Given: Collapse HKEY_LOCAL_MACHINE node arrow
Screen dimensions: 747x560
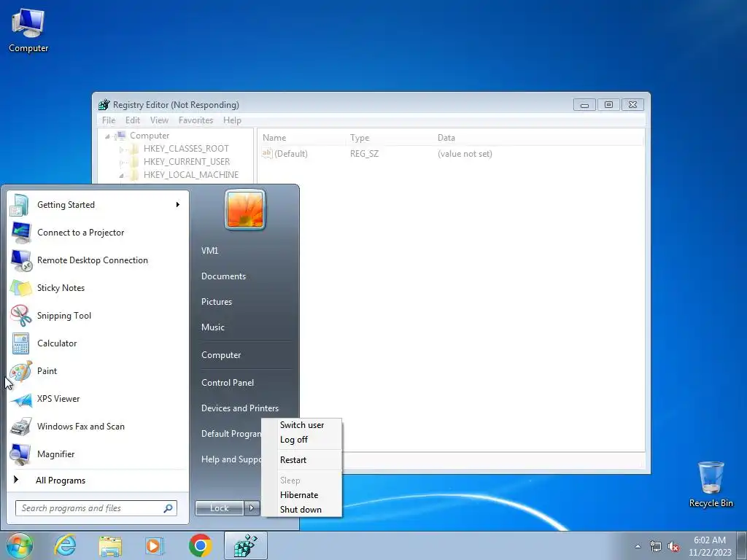Looking at the screenshot, I should [122, 175].
